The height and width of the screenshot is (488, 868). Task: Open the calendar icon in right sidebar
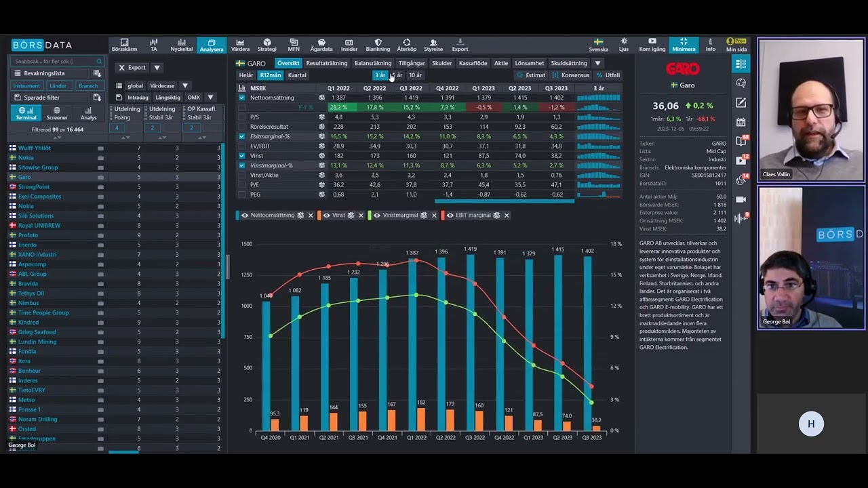(741, 122)
